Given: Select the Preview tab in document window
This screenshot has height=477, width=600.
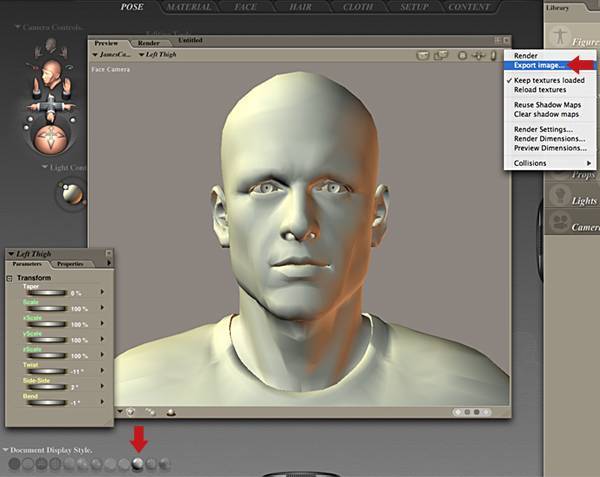Looking at the screenshot, I should [x=106, y=43].
